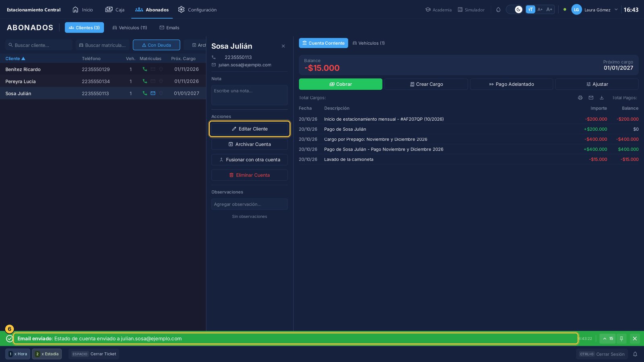Click red Eliminar Cuenta button
The width and height of the screenshot is (644, 362).
[250, 175]
